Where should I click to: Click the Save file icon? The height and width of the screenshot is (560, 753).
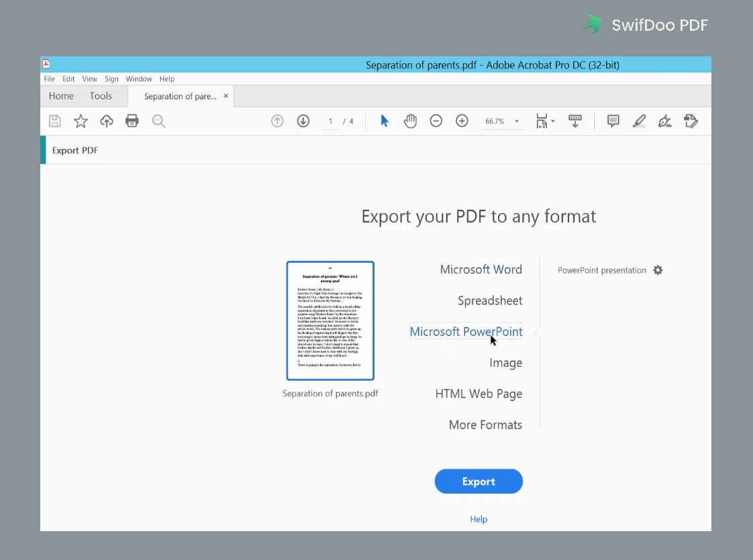pos(55,121)
